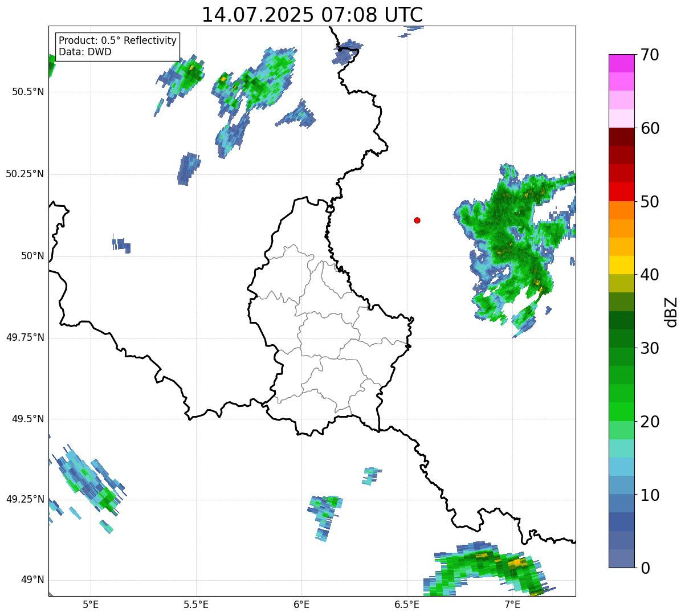Click the 49.75°N latitude label
The image size is (685, 616).
coord(25,337)
